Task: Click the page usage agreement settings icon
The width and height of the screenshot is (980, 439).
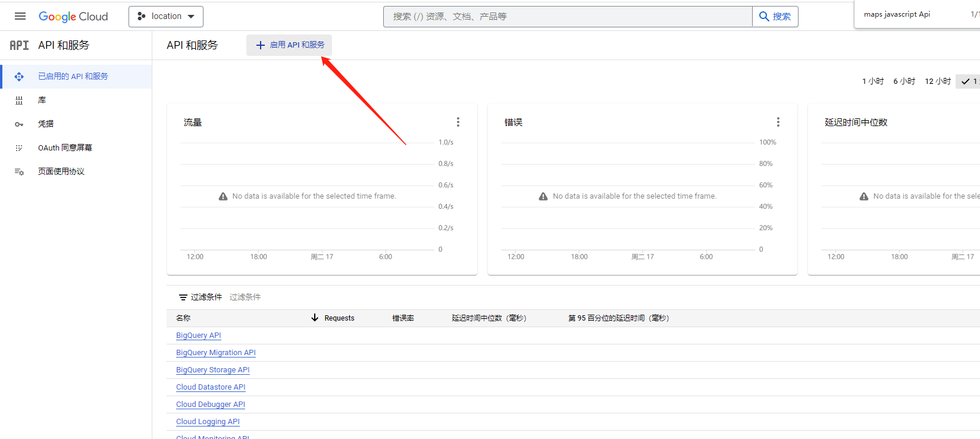Action: 19,172
